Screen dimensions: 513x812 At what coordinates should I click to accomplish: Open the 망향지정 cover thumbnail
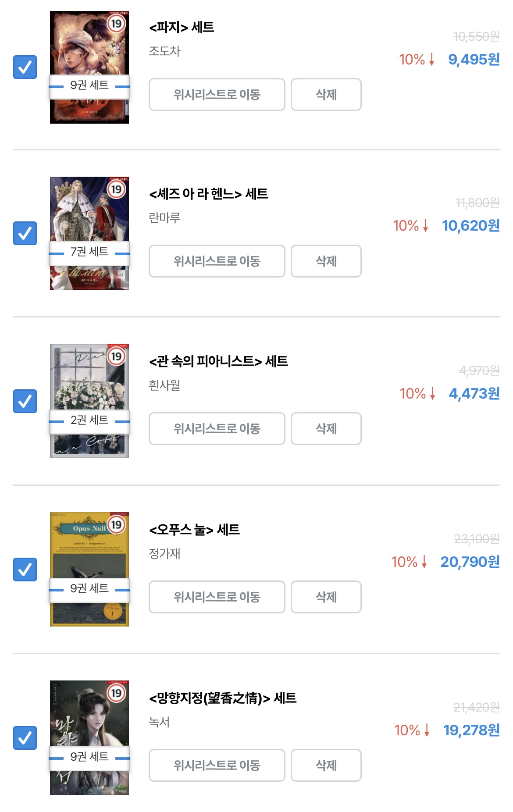(x=89, y=737)
